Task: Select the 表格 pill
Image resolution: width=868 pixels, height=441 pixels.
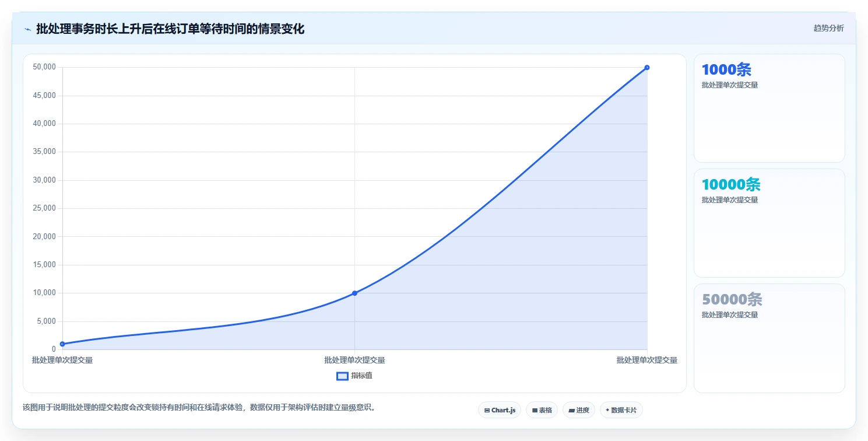Action: [x=542, y=410]
